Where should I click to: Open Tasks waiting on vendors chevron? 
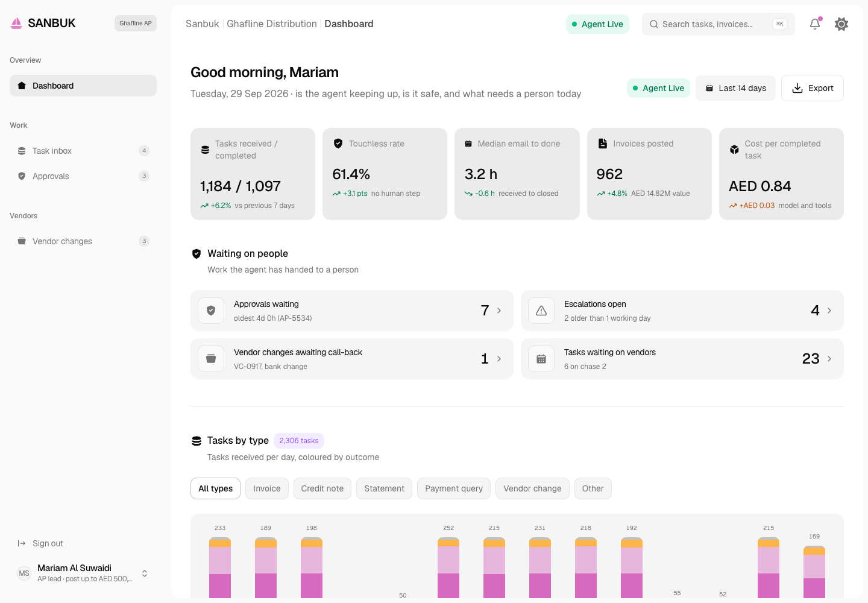829,359
